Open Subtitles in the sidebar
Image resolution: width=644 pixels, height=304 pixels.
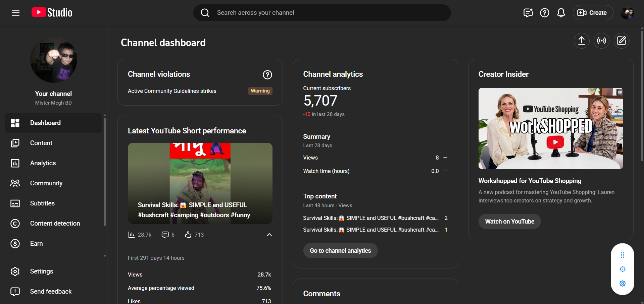pos(54,203)
